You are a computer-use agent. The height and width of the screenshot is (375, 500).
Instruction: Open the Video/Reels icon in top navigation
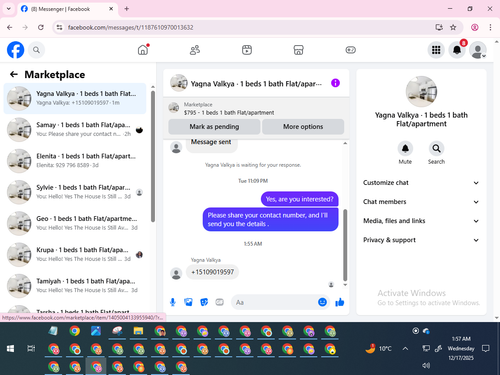click(x=247, y=50)
